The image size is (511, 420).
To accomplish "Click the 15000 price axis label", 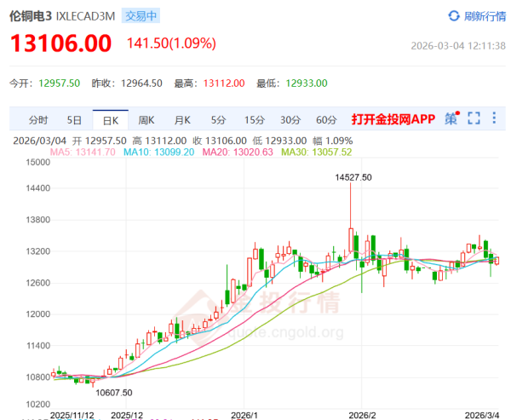I will coord(38,163).
